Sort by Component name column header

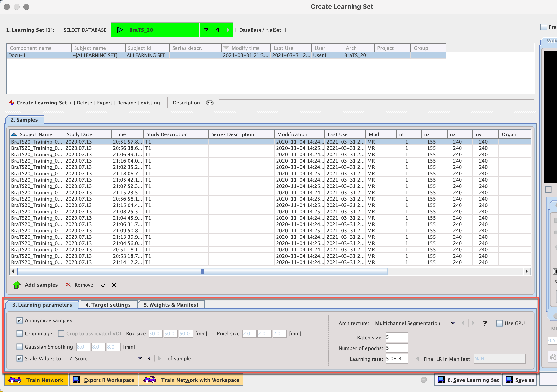pyautogui.click(x=39, y=48)
